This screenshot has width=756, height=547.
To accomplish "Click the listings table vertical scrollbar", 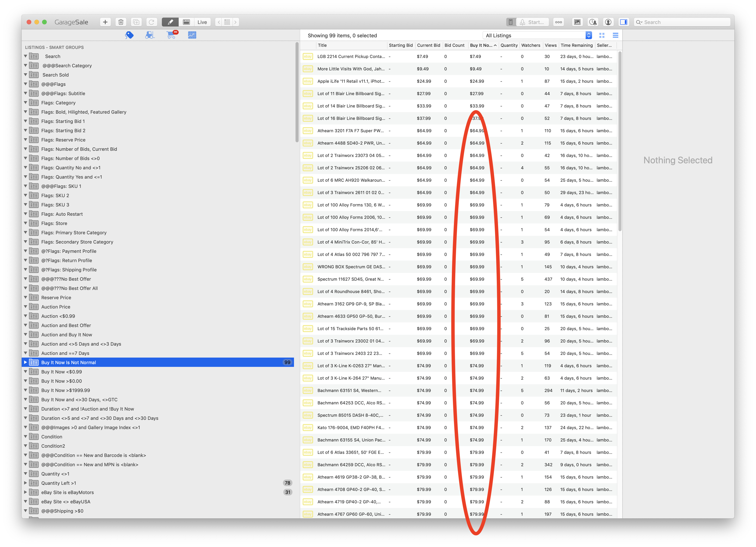I will [620, 141].
